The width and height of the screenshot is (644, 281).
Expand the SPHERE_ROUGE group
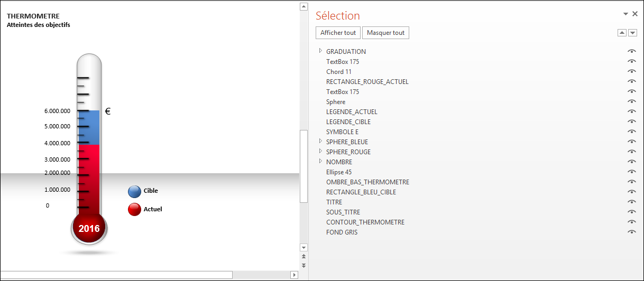[x=320, y=151]
